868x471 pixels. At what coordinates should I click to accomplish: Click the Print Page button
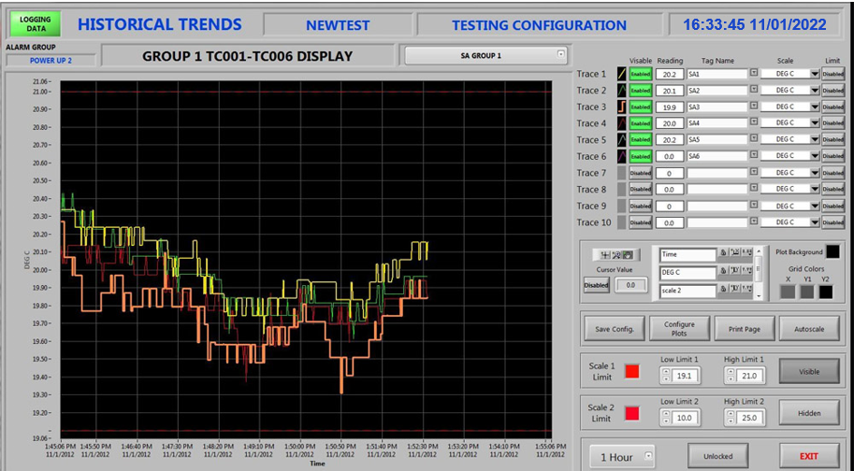[744, 329]
